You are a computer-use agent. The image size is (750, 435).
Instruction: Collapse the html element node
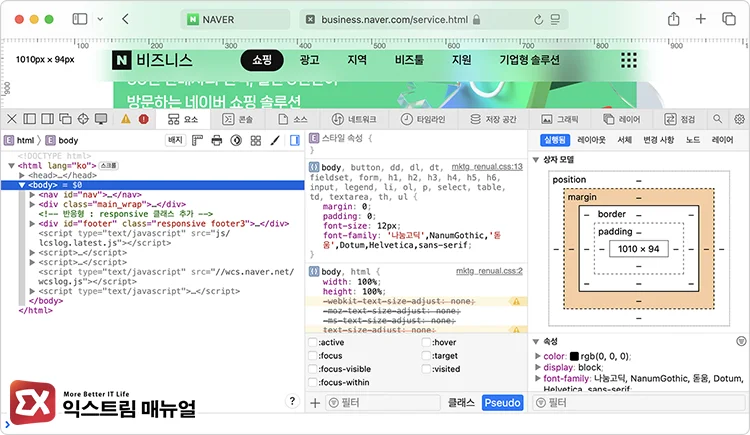11,166
